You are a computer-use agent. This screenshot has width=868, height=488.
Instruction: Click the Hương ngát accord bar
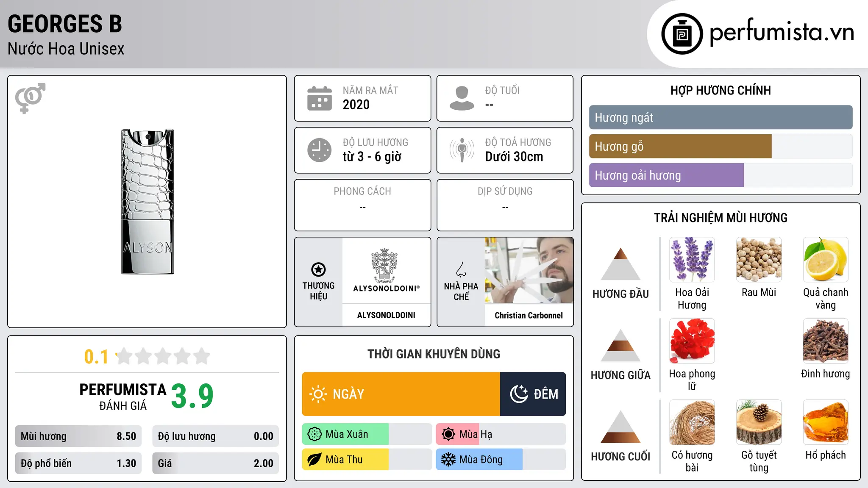click(721, 117)
